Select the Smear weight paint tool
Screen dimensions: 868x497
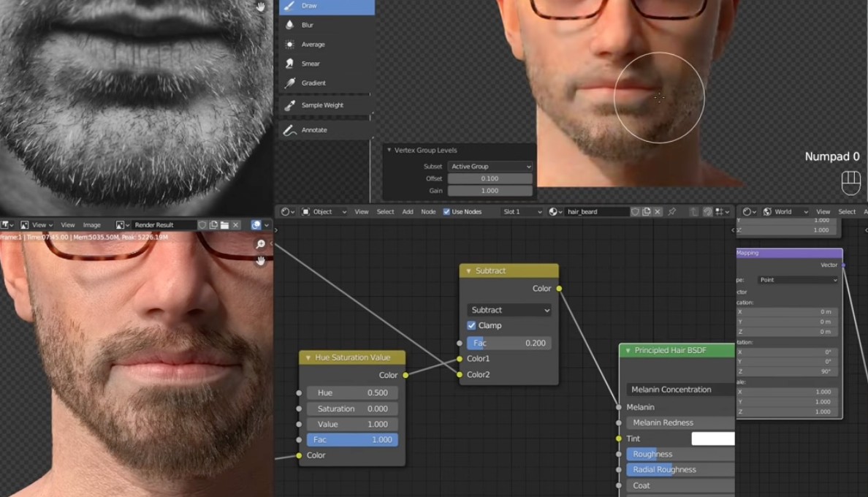coord(326,64)
